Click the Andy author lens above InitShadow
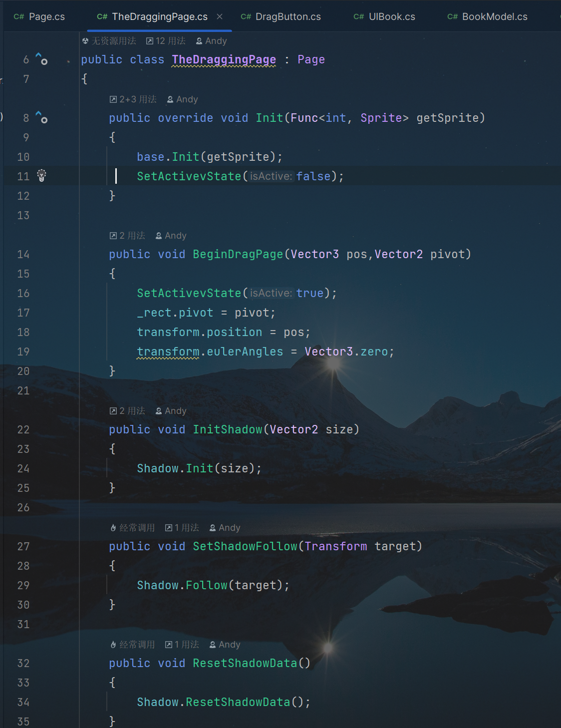Viewport: 561px width, 728px height. 171,411
